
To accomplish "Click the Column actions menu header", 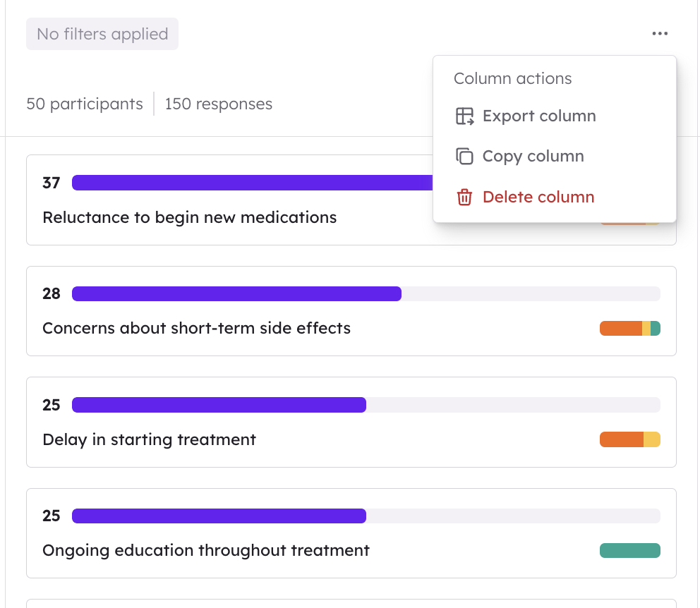I will pyautogui.click(x=512, y=78).
